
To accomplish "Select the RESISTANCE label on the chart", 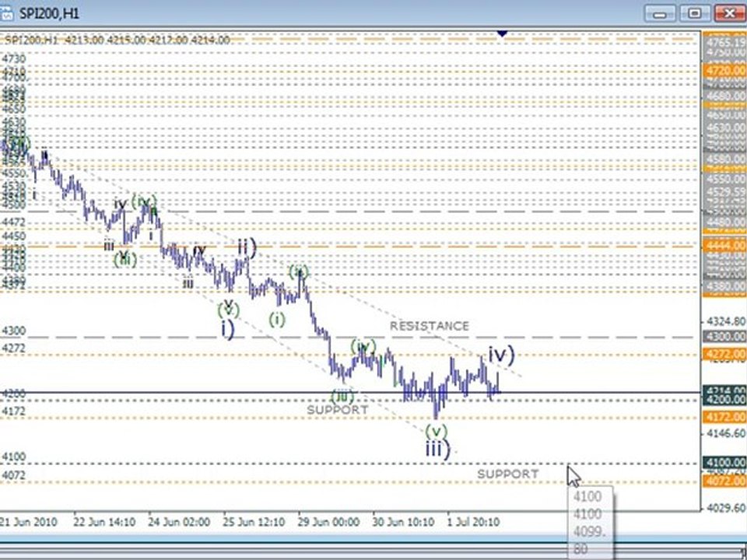I will [430, 326].
